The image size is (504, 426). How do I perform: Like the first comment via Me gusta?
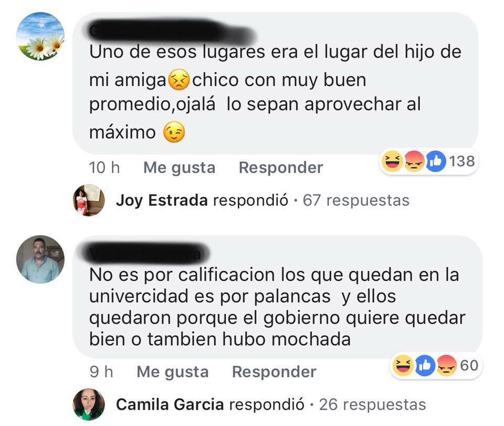click(180, 168)
